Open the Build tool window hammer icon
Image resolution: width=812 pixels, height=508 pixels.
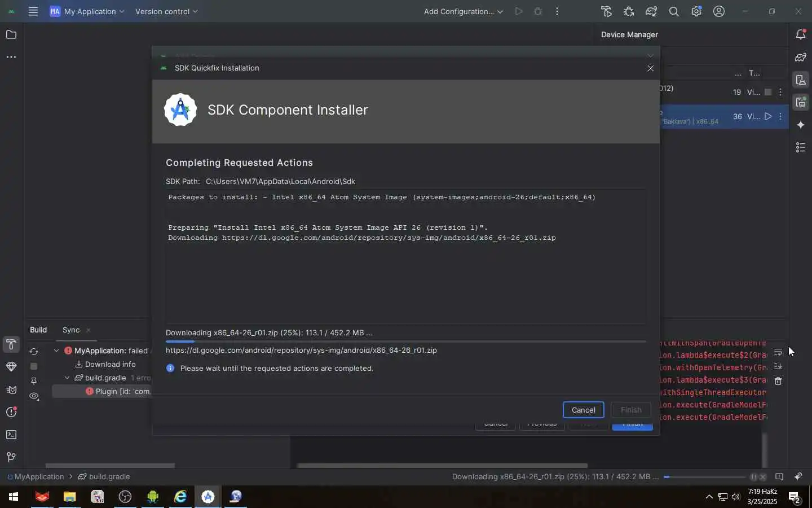(11, 344)
